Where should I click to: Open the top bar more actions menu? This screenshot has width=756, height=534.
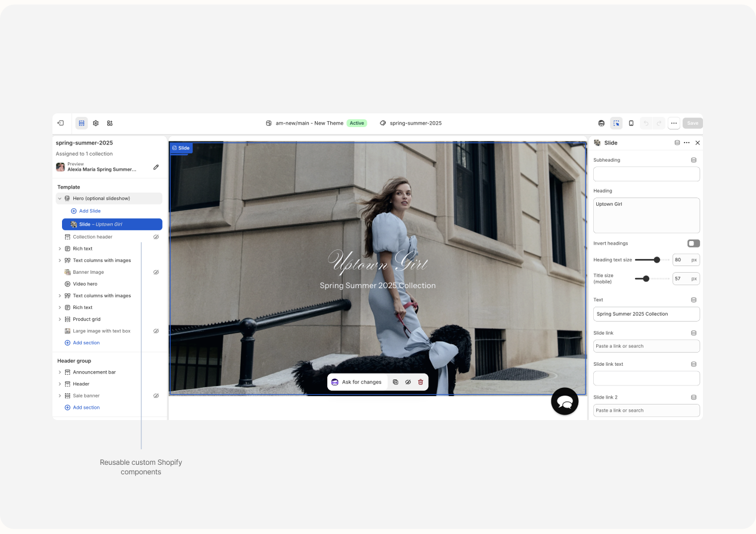674,123
